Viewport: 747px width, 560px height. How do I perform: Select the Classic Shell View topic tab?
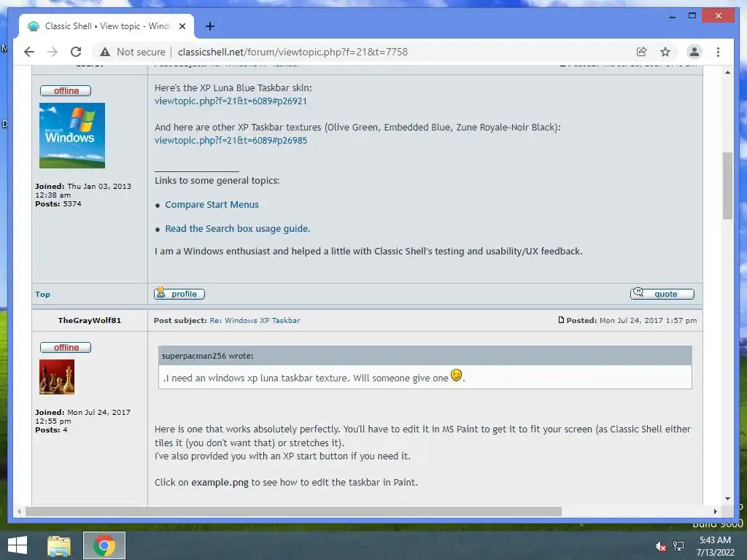[x=107, y=26]
